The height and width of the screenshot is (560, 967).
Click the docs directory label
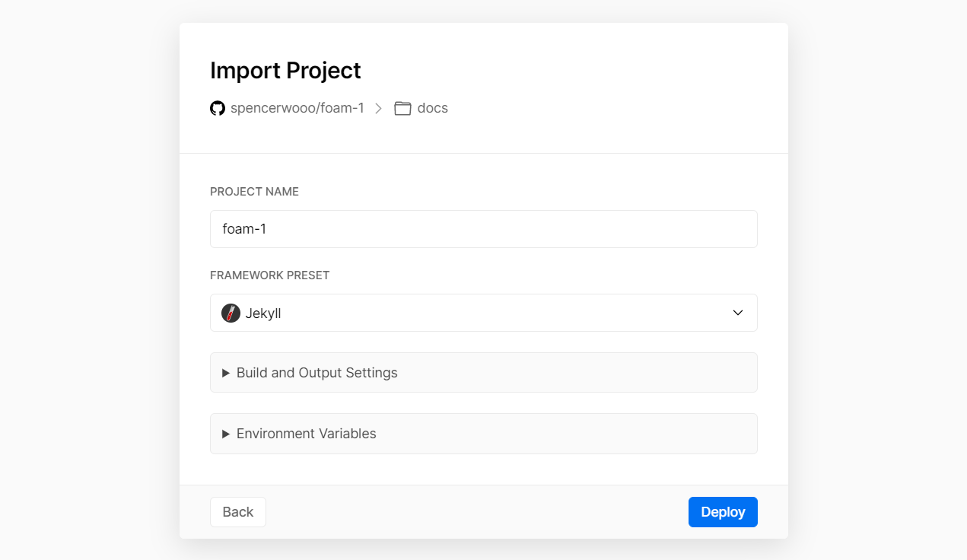tap(432, 108)
